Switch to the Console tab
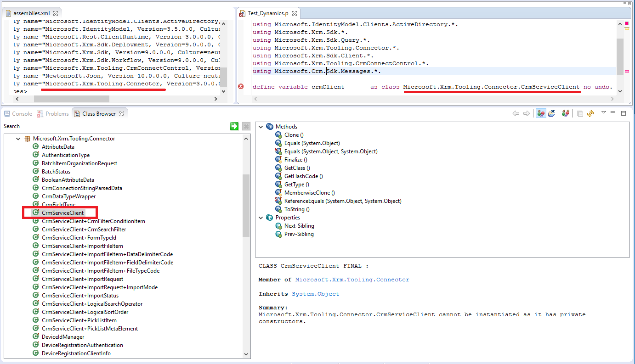635x364 pixels. 18,114
